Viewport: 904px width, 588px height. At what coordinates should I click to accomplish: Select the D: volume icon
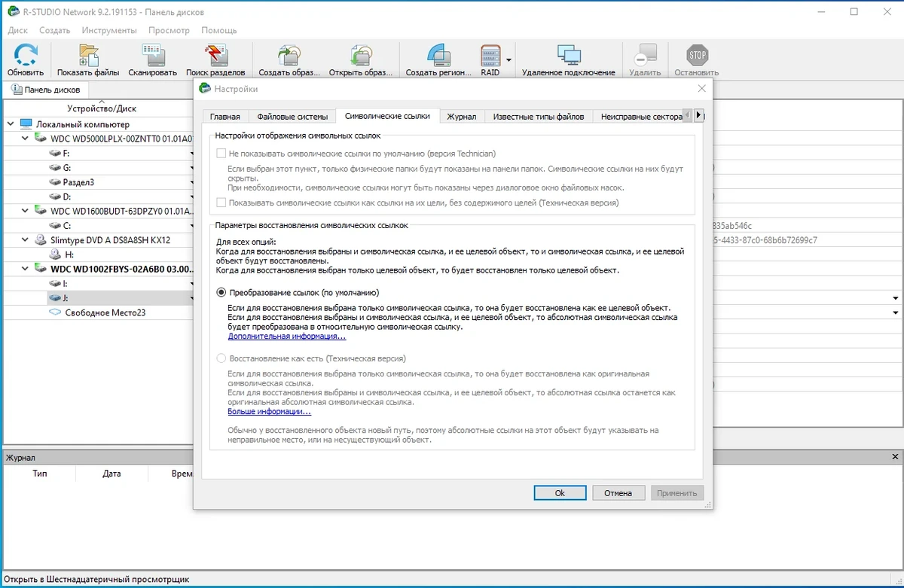coord(55,197)
